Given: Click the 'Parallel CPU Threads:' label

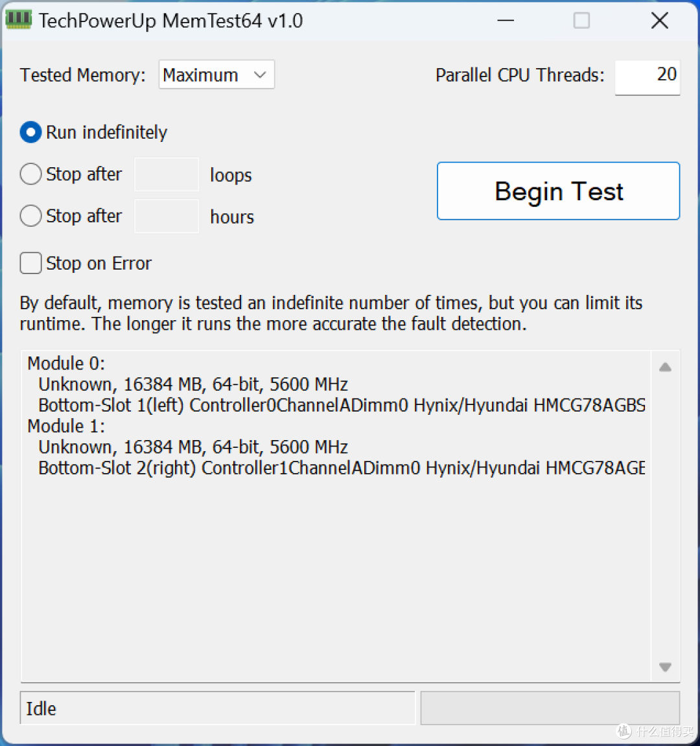Looking at the screenshot, I should click(520, 75).
